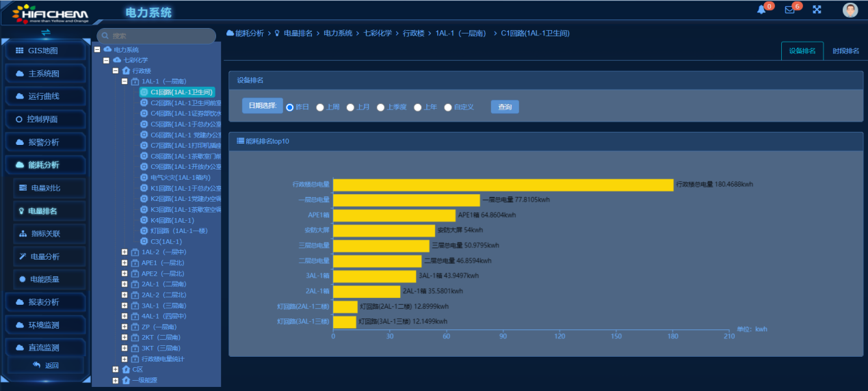Click the 查询 query button
868x391 pixels.
(505, 107)
